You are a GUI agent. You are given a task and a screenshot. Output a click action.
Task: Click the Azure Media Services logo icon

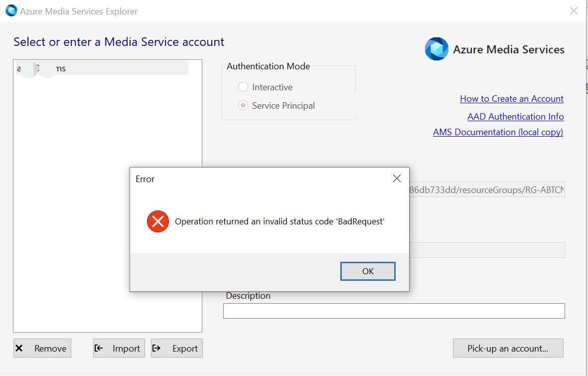click(437, 49)
